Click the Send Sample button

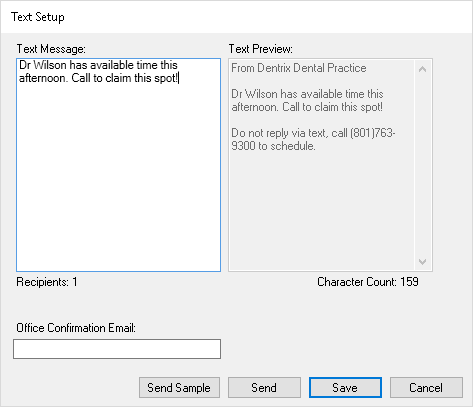click(179, 387)
